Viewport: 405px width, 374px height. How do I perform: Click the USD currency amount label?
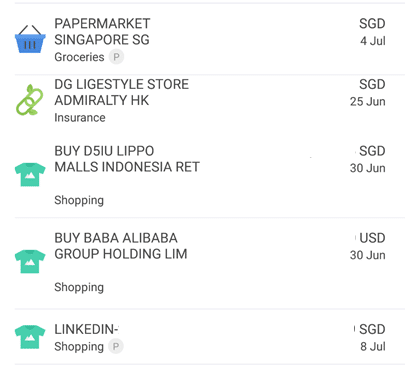(x=372, y=238)
